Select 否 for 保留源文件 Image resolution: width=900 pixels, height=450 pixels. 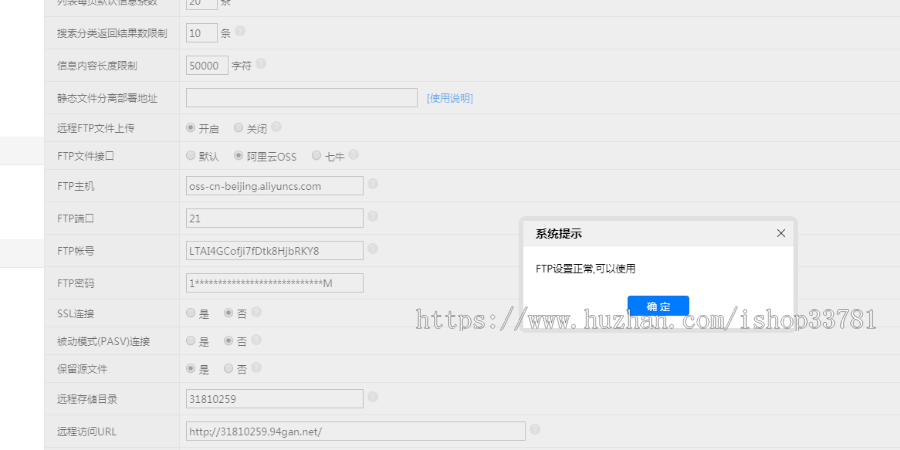click(228, 368)
